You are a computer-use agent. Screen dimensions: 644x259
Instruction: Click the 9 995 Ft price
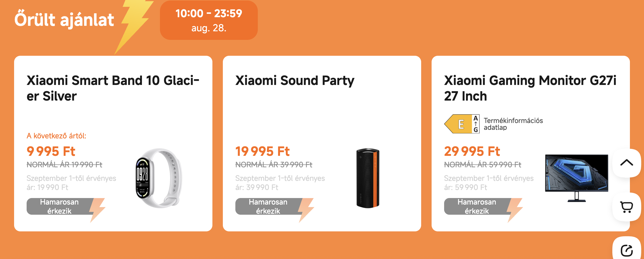51,151
